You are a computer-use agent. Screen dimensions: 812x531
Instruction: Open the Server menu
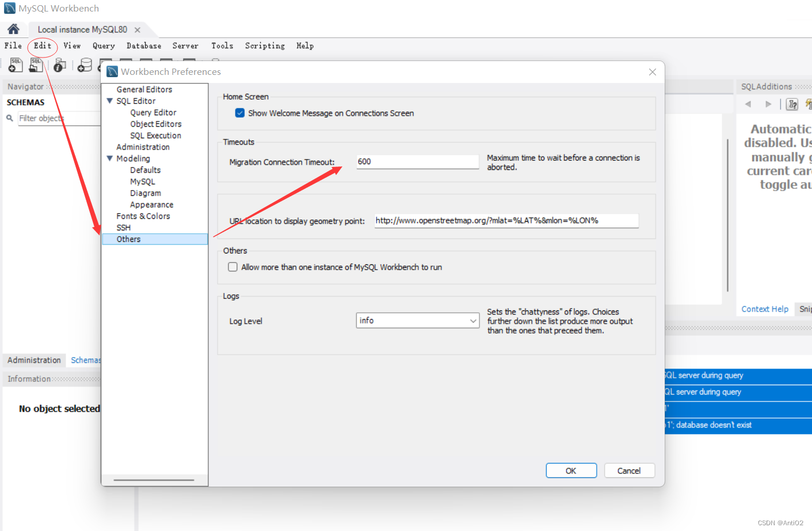[185, 45]
